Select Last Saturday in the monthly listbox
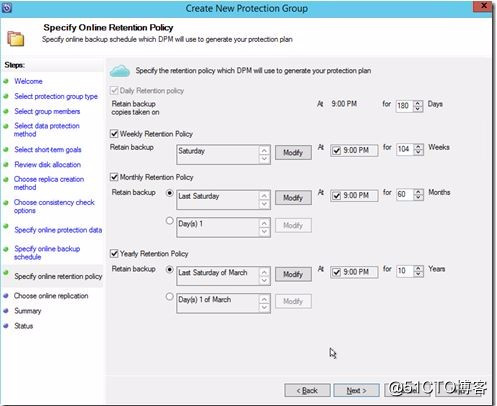The image size is (497, 406). click(x=199, y=196)
